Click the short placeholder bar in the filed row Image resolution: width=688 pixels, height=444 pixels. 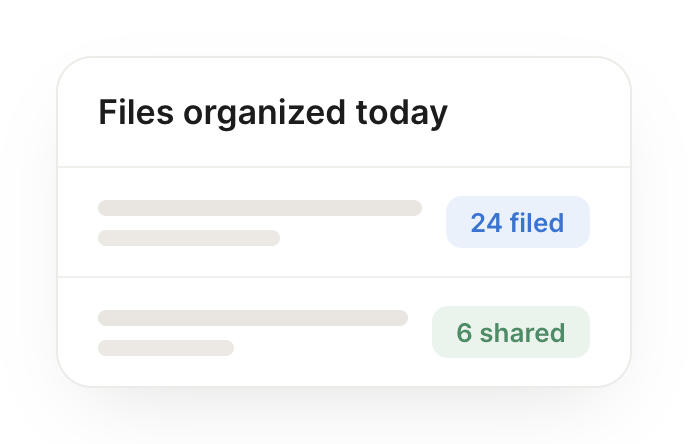coord(189,238)
